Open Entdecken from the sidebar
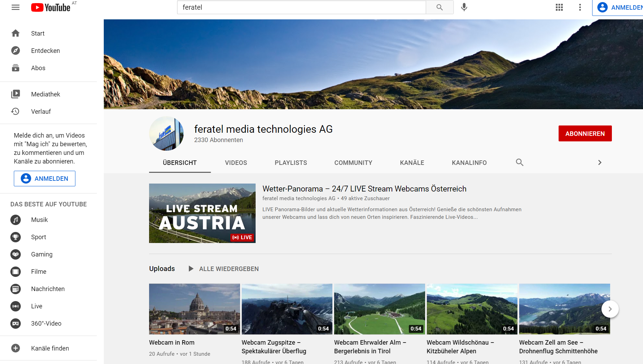The height and width of the screenshot is (364, 643). coord(45,51)
